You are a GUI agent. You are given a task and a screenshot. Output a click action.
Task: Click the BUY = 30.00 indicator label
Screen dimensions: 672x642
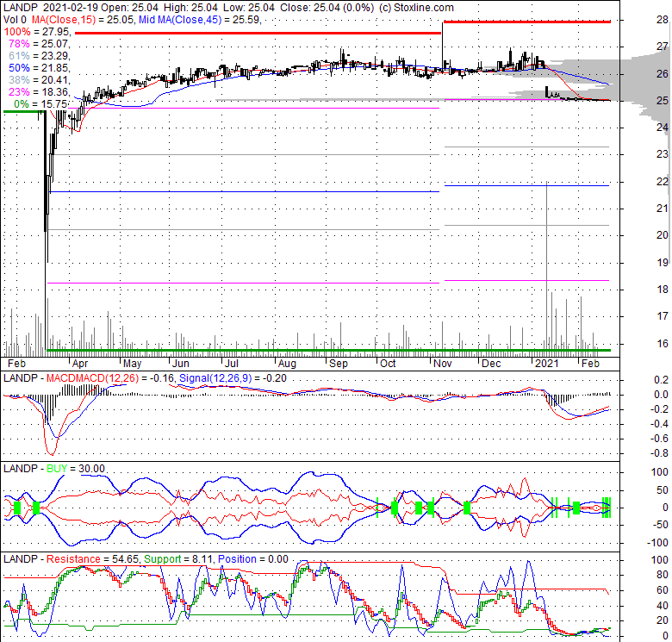click(x=76, y=469)
